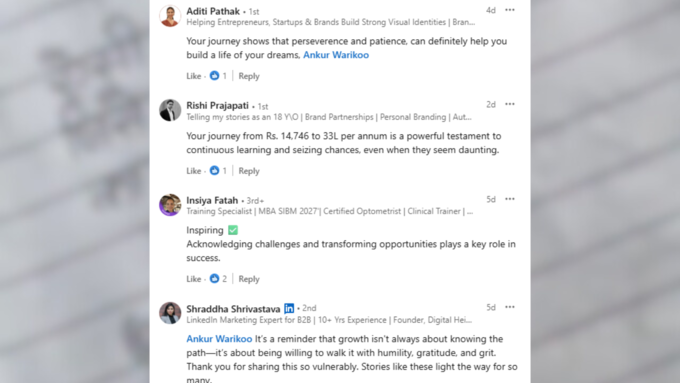This screenshot has height=383, width=680.
Task: Open Shraddha Shrivastava's profile picture
Action: (170, 313)
